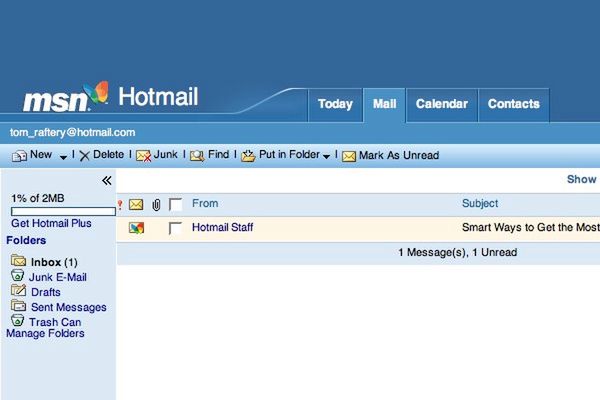This screenshot has width=600, height=400.
Task: Click the Trash Can icon
Action: point(18,320)
